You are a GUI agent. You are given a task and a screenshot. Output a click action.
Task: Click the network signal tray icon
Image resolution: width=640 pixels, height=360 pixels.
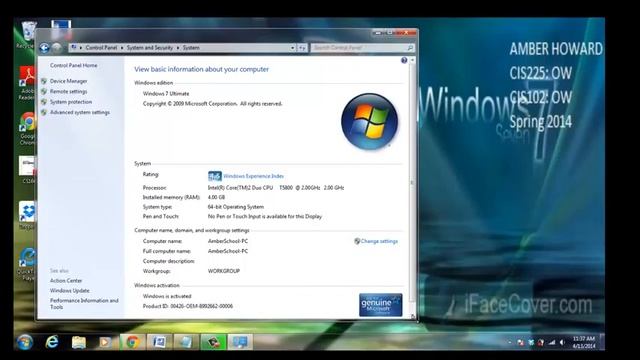[552, 342]
